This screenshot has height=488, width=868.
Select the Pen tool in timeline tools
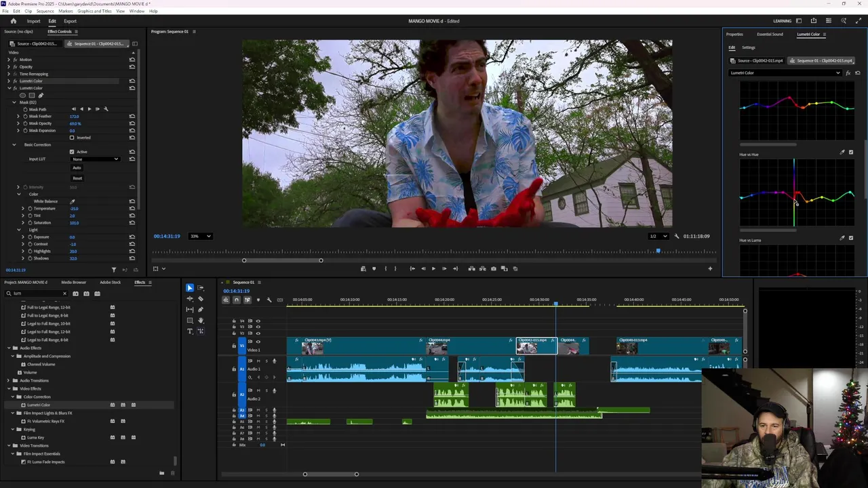coord(201,310)
